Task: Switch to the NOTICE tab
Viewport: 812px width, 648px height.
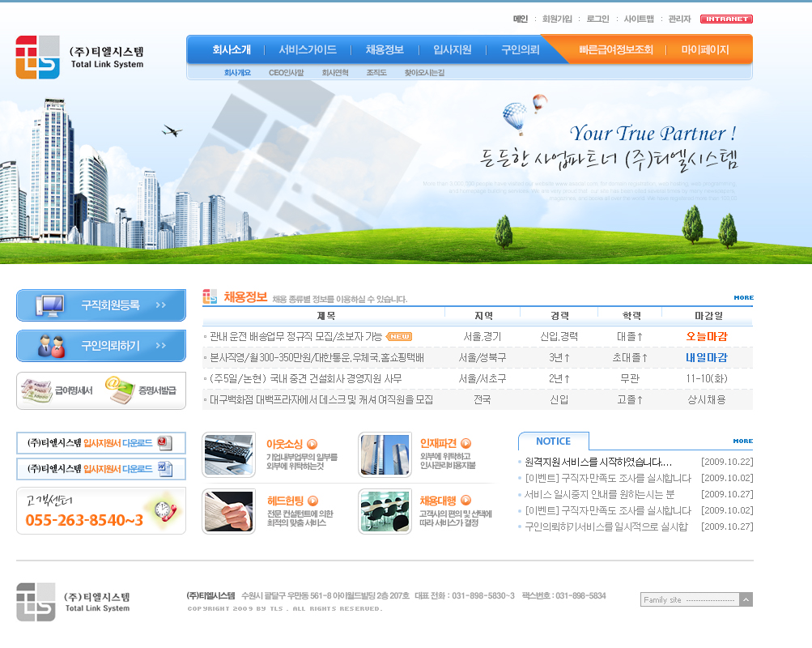Action: point(553,441)
